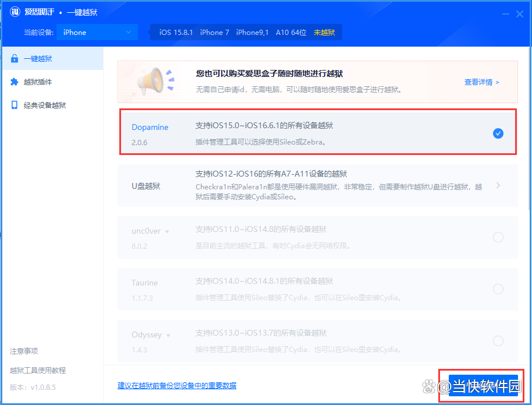Click the iPhone9,1 model text

[252, 32]
